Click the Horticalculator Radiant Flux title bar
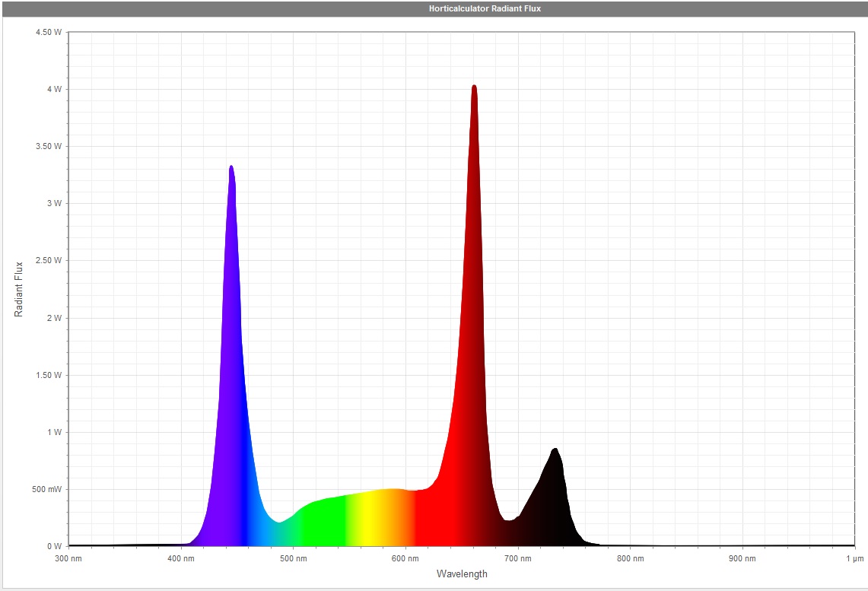Viewport: 868px width, 591px height. tap(485, 9)
